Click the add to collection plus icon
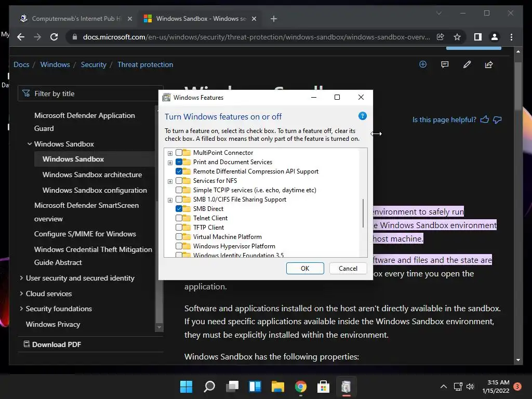Screen dimensions: 532x399 coord(423,64)
